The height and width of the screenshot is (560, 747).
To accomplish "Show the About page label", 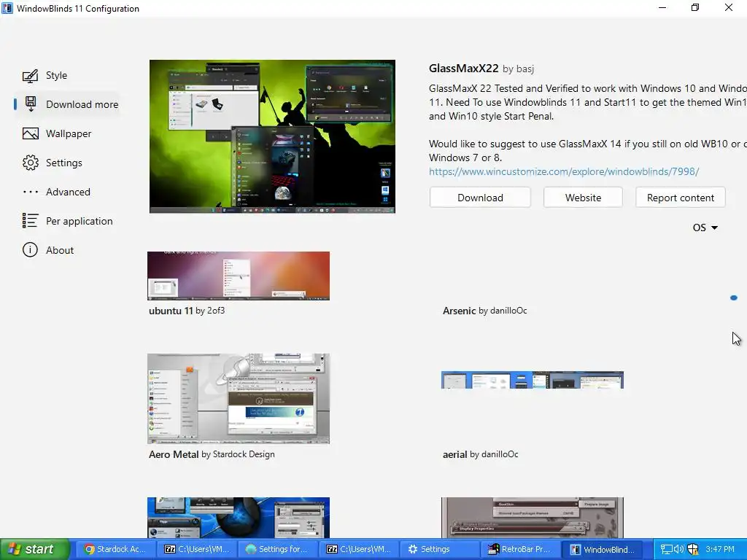I will coord(60,251).
